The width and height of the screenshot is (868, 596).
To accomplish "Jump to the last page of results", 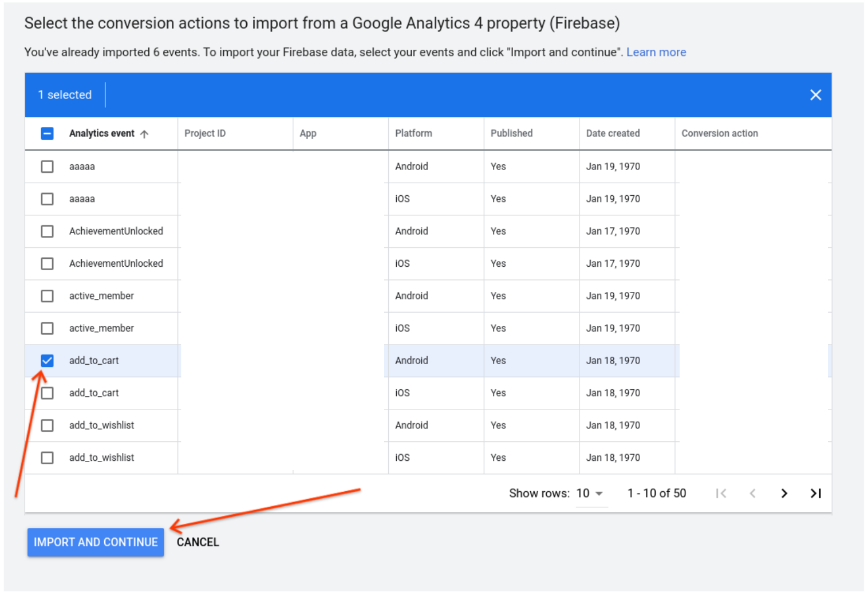I will pos(815,494).
